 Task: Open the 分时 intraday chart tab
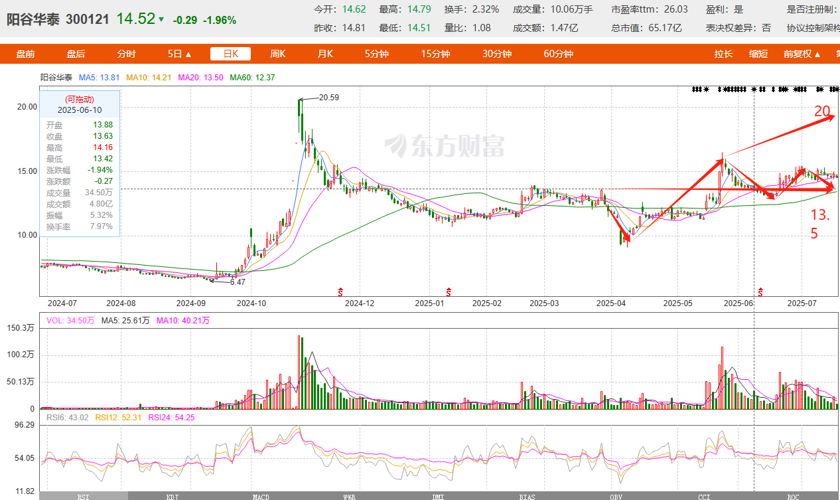[x=126, y=54]
